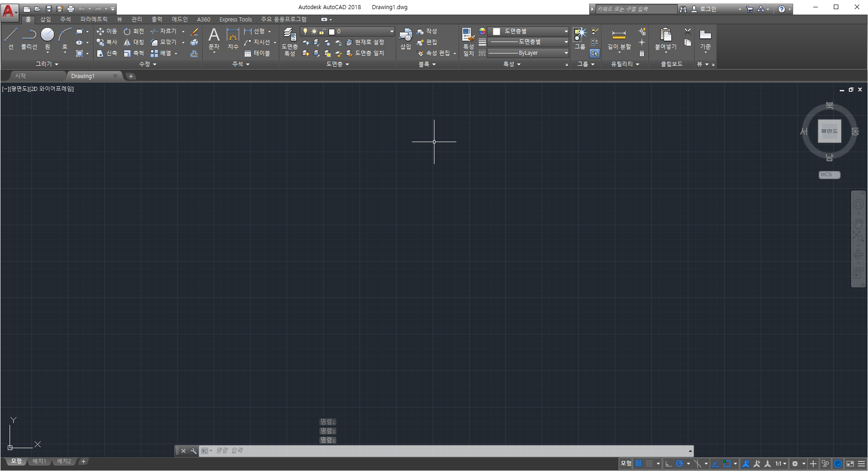Click the 평면도 ViewCube face
Screen dimensions: 868x471
click(x=830, y=131)
